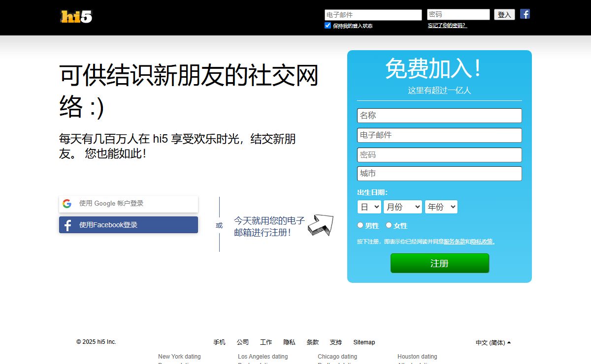
Task: Sign in with 使用 Google 帐户登录 button
Action: (x=129, y=204)
